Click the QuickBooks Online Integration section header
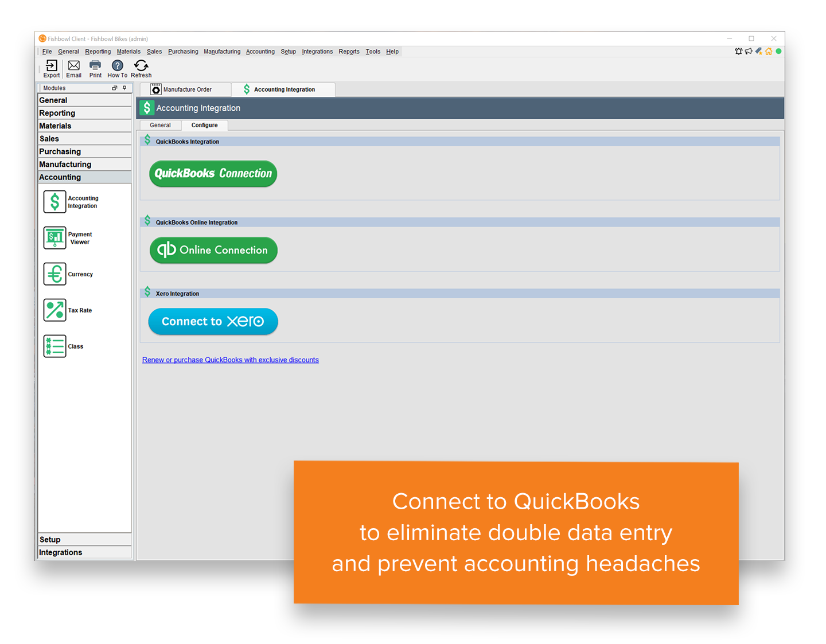 tap(460, 222)
